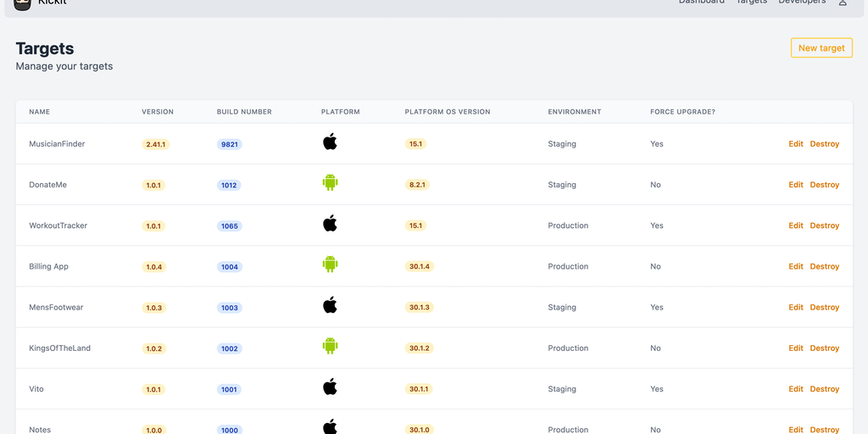Image resolution: width=868 pixels, height=434 pixels.
Task: Destroy the KingsOfTheLand target
Action: (x=824, y=348)
